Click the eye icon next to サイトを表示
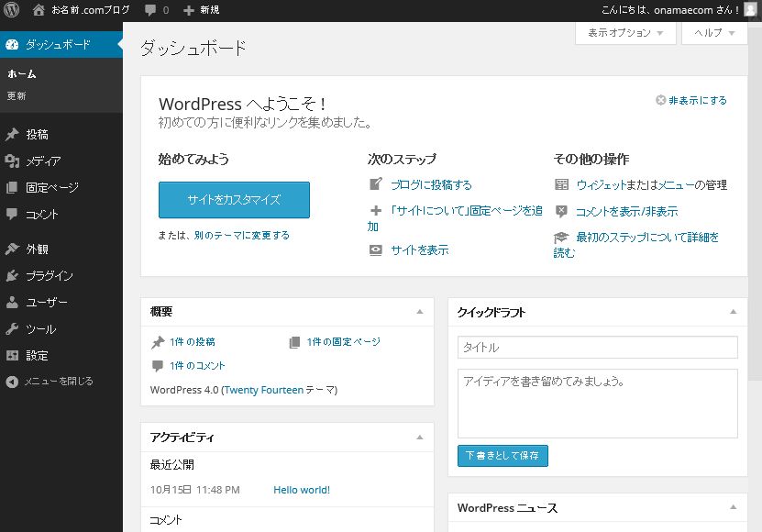Screen dimensions: 762x532 point(376,250)
